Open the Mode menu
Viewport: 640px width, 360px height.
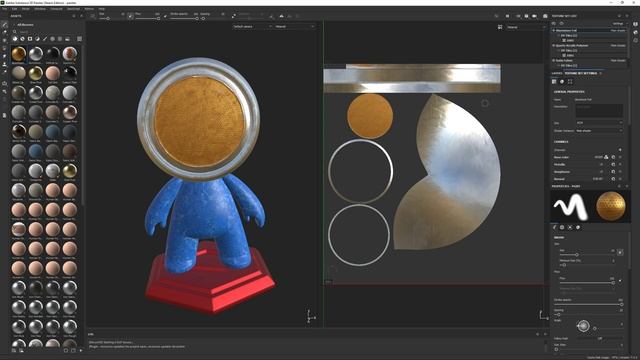point(26,9)
